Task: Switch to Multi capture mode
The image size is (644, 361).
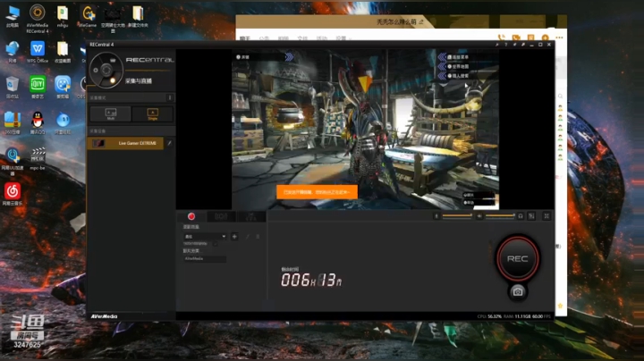Action: pos(111,113)
